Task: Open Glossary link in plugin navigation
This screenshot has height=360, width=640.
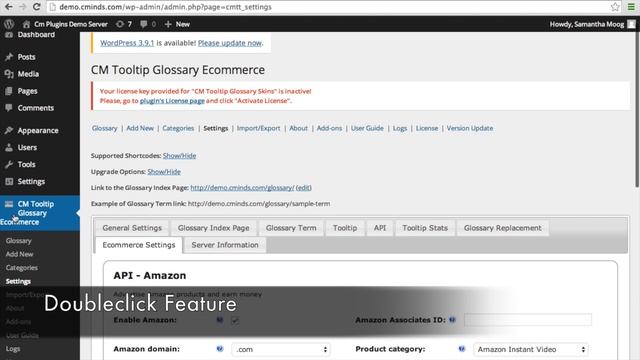Action: click(x=104, y=128)
